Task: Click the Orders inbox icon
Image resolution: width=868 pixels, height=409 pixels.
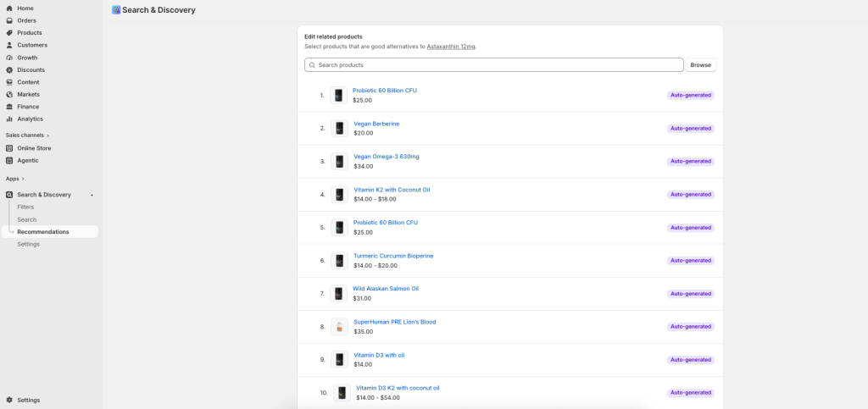Action: coord(9,20)
